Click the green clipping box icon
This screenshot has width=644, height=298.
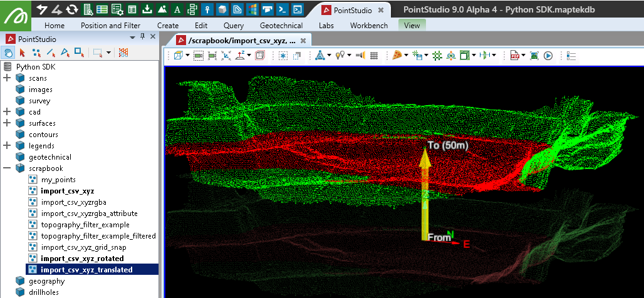click(x=464, y=56)
